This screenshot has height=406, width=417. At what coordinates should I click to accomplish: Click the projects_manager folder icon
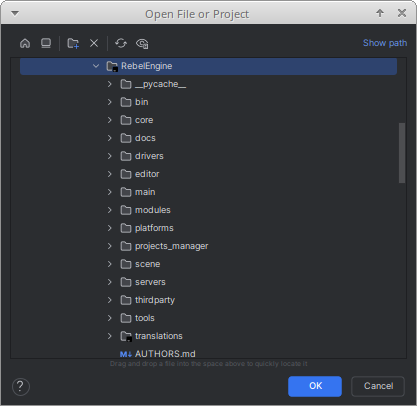coord(126,246)
